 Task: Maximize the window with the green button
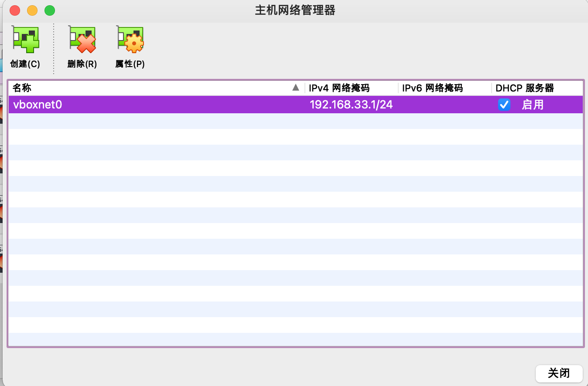point(50,10)
